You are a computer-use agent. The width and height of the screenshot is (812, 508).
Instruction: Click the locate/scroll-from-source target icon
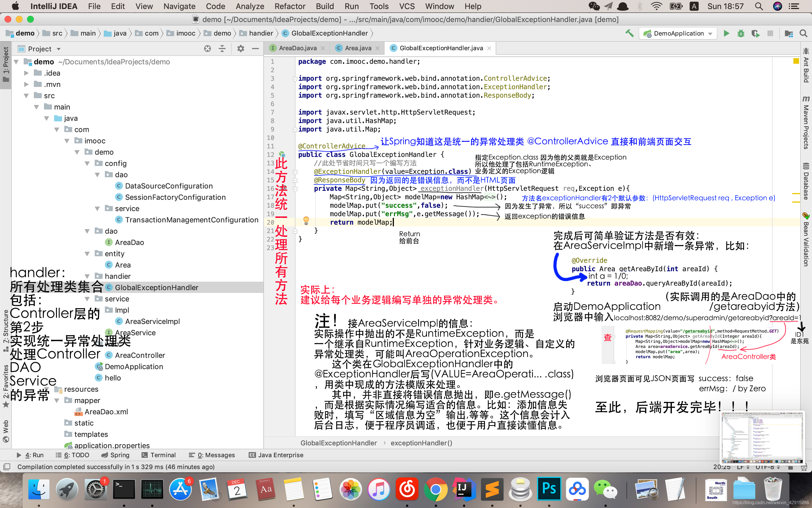[207, 49]
